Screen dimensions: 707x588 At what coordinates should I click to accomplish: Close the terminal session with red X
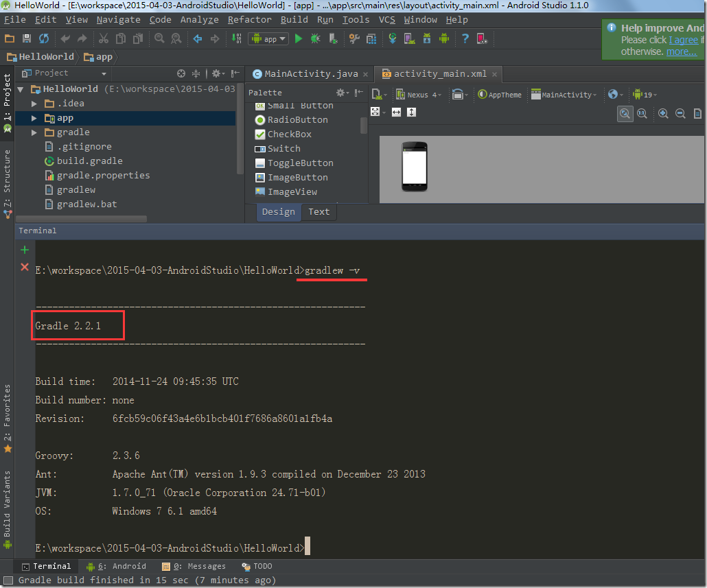pos(25,267)
